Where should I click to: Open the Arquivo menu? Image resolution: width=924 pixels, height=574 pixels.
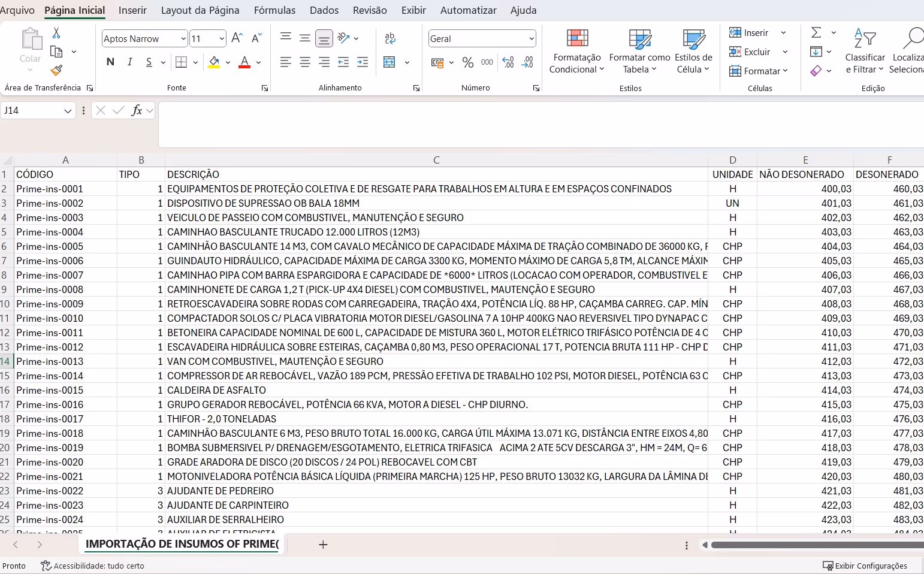pyautogui.click(x=17, y=10)
